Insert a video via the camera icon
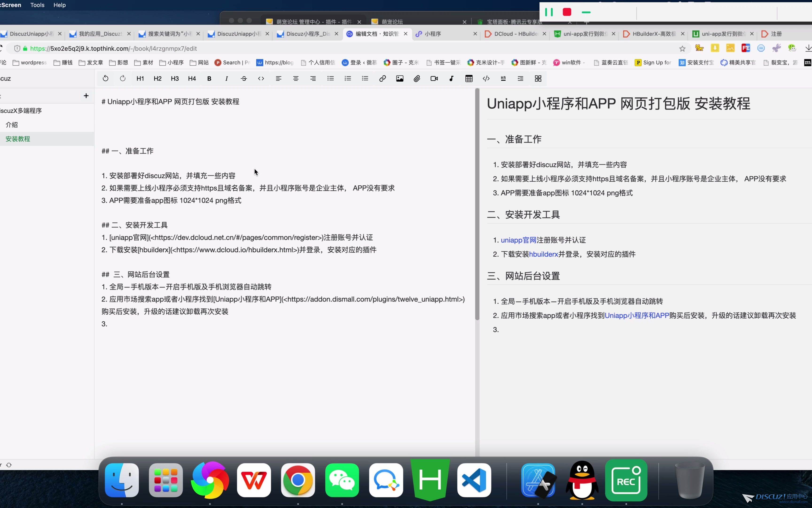812x508 pixels. click(x=434, y=78)
